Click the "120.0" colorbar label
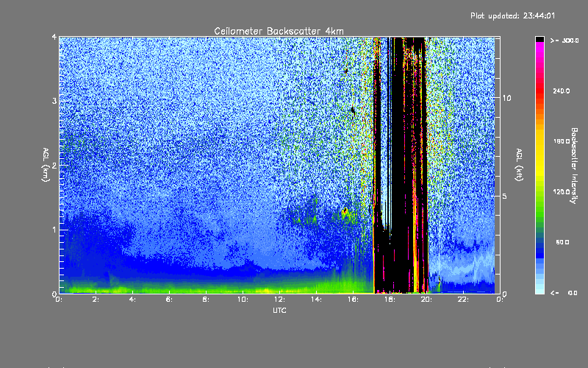Image resolution: width=588 pixels, height=368 pixels. (562, 191)
